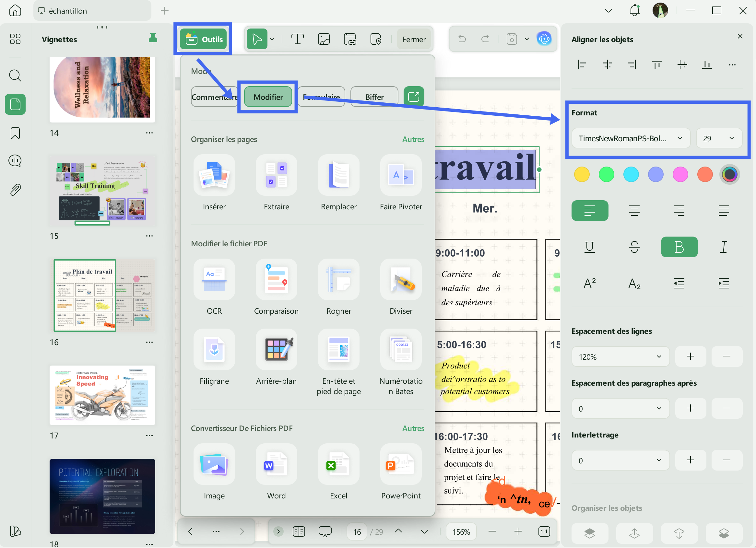Image resolution: width=756 pixels, height=548 pixels.
Task: Open the Extraire pages tool
Action: [x=276, y=175]
